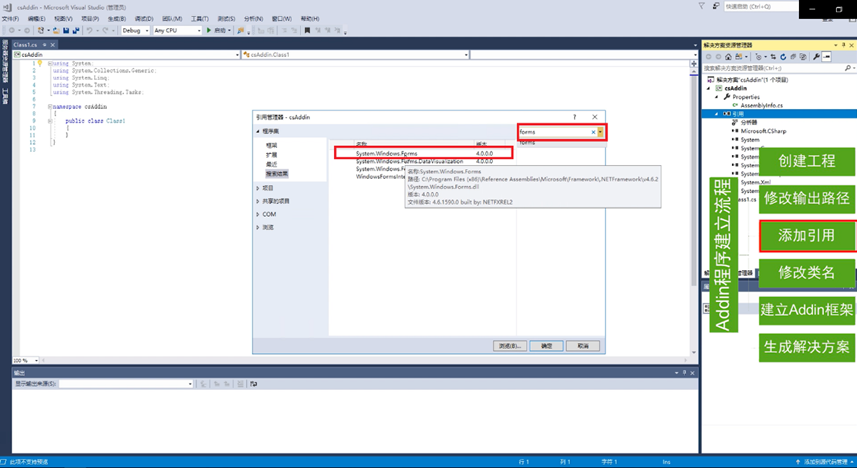Click the Open File folder icon
The width and height of the screenshot is (857, 468).
(56, 31)
